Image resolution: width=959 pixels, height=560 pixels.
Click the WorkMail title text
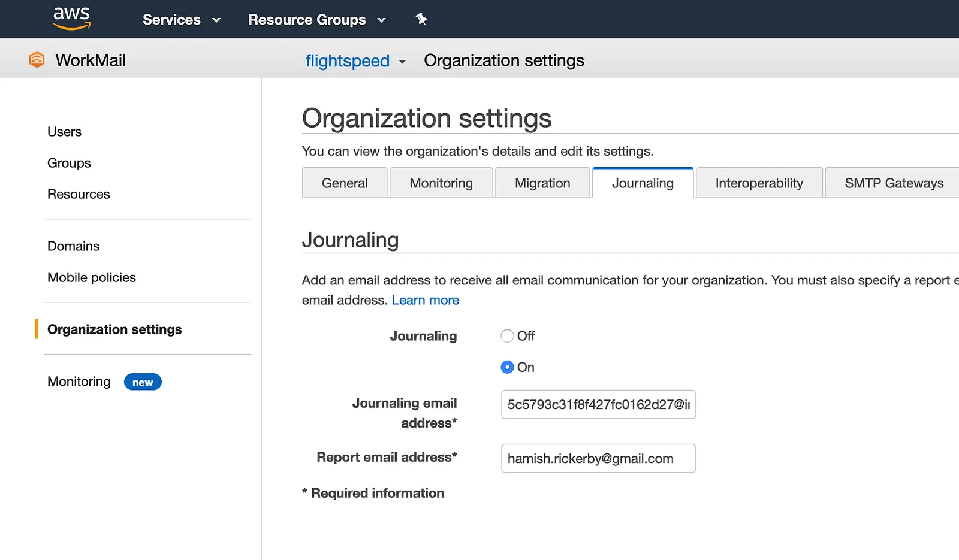(x=91, y=60)
